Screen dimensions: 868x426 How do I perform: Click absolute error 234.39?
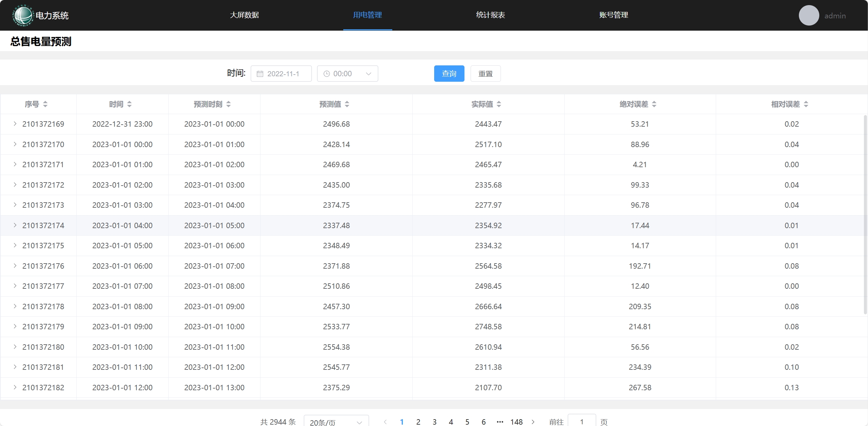coord(640,367)
